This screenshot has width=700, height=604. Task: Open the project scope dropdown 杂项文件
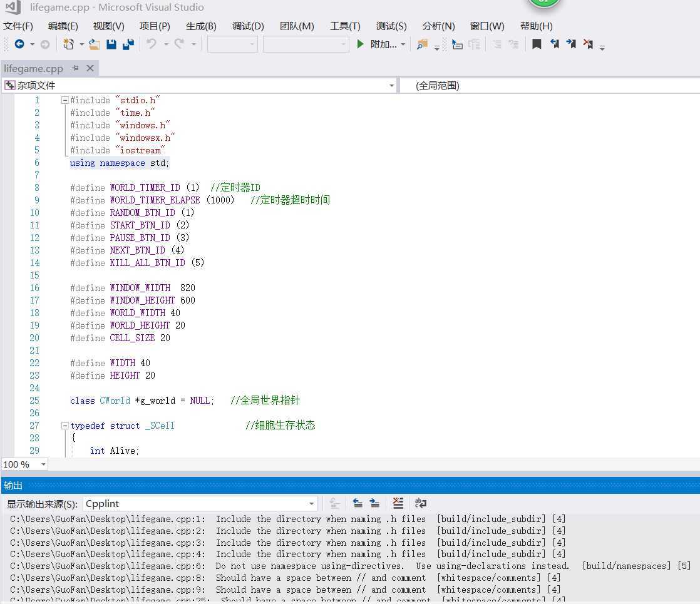(200, 85)
